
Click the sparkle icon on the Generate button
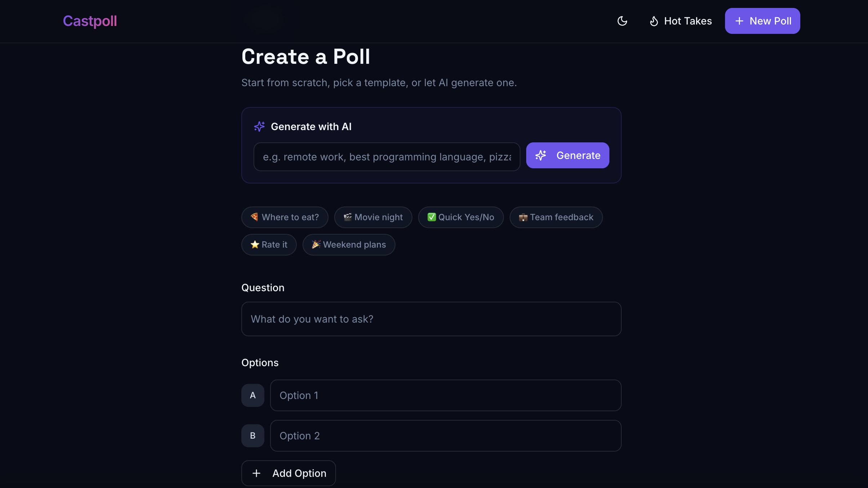(x=541, y=155)
